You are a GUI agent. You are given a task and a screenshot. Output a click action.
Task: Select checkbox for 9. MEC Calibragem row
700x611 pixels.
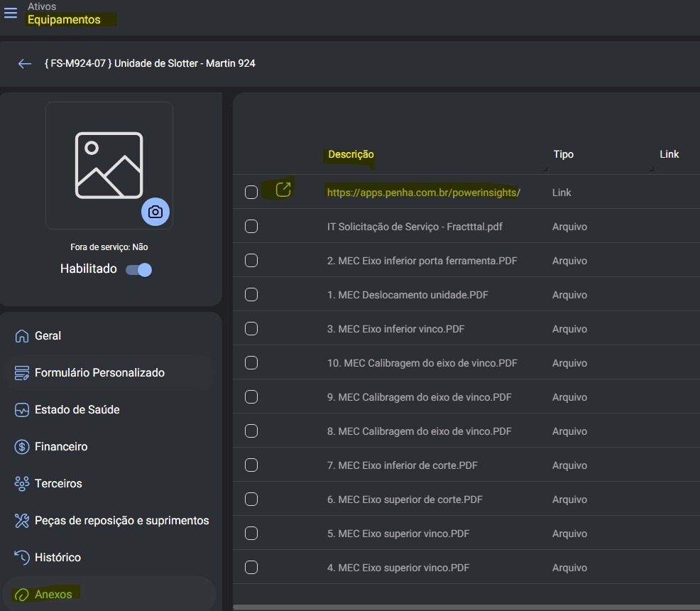[x=251, y=397]
